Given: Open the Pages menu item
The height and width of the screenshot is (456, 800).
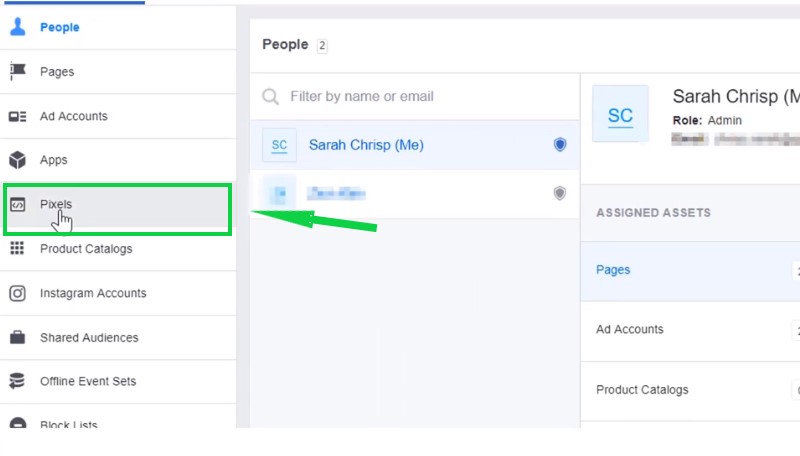Looking at the screenshot, I should pos(118,71).
